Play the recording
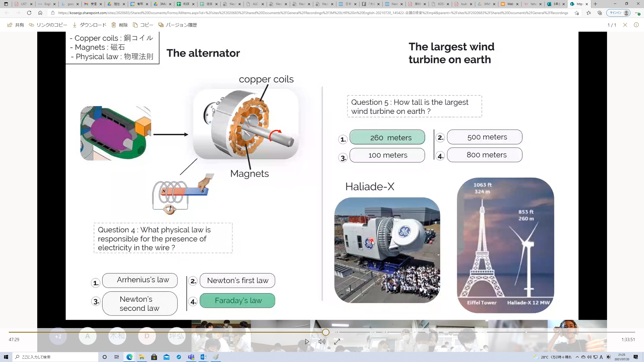The image size is (644, 362). pyautogui.click(x=307, y=342)
